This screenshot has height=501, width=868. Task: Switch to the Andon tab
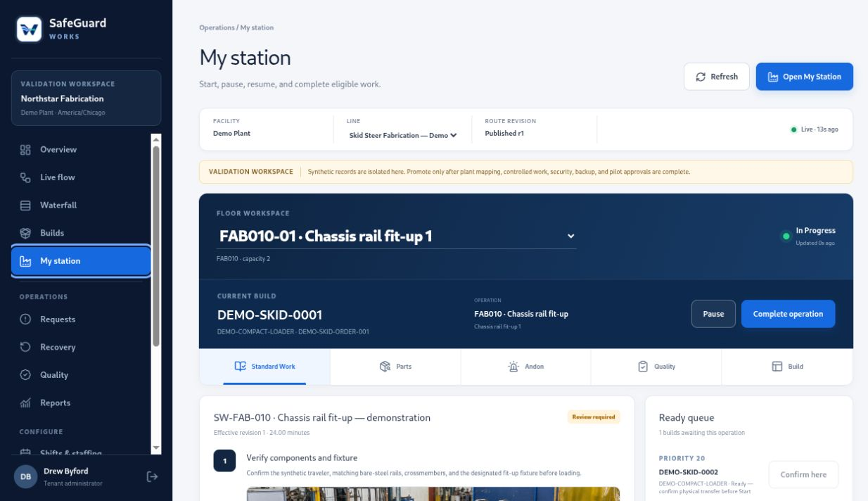click(x=525, y=367)
